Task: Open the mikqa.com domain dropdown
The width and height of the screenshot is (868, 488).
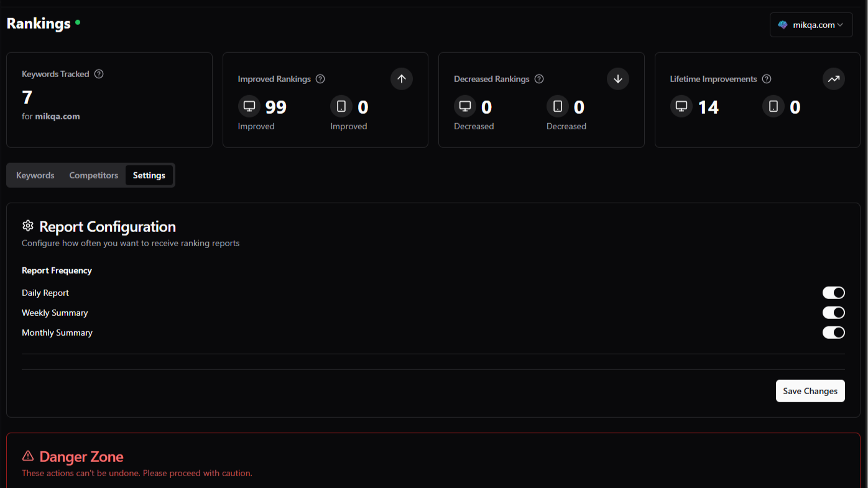Action: (811, 25)
